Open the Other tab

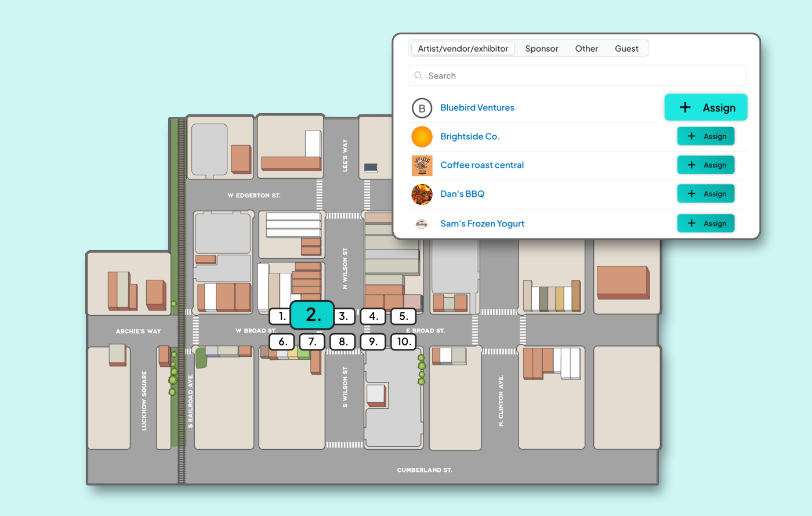[586, 49]
